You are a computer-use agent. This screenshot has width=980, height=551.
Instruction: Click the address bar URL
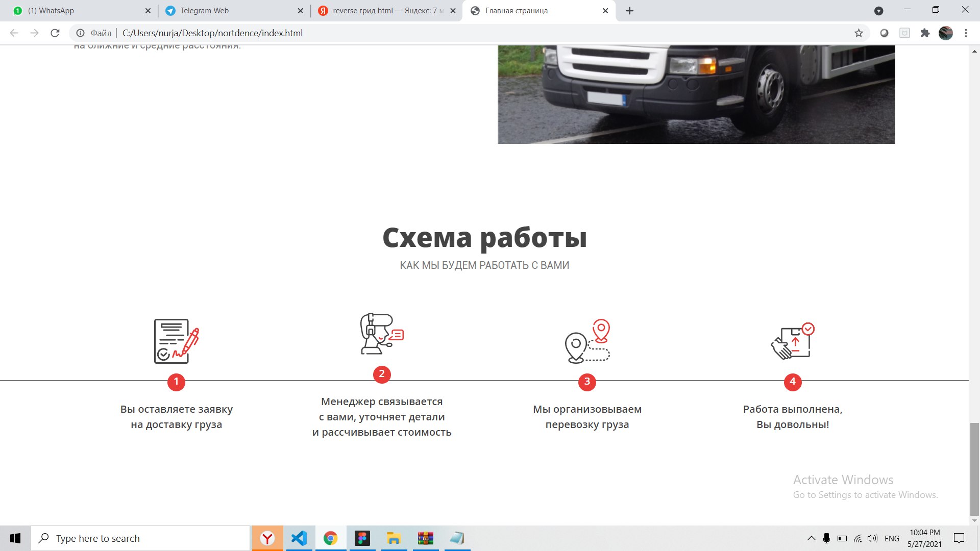(x=212, y=33)
